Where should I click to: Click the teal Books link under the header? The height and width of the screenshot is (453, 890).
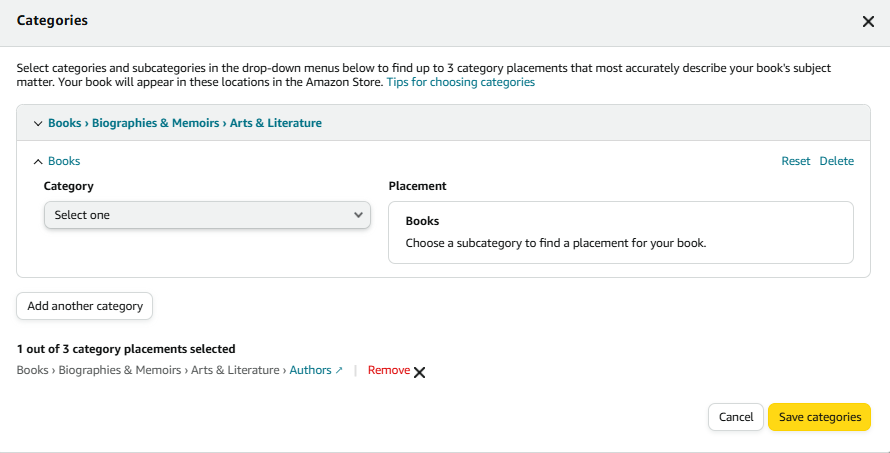64,161
